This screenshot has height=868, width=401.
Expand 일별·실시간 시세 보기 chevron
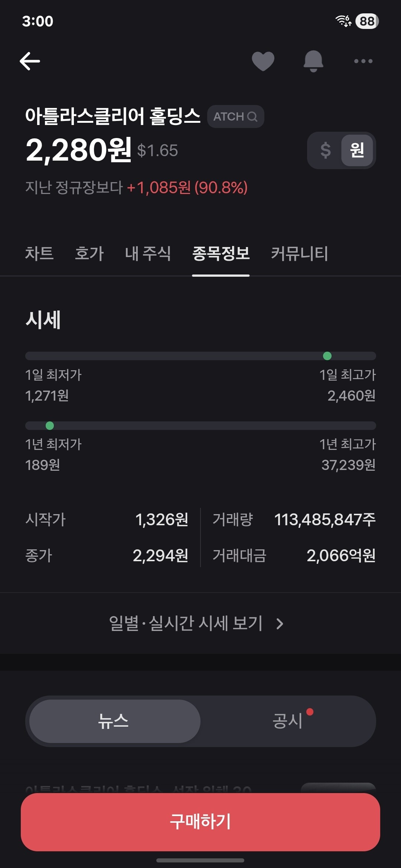coord(280,624)
